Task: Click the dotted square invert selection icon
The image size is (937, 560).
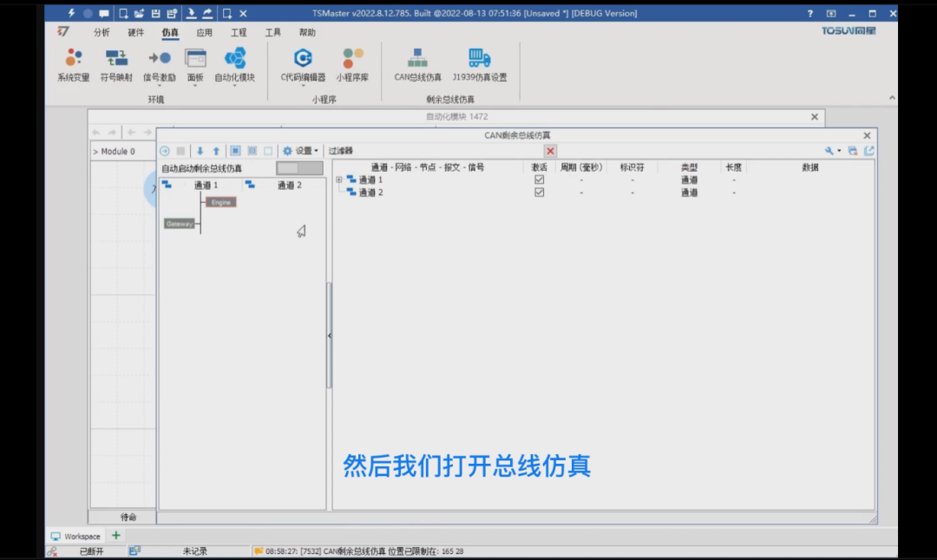Action: click(x=252, y=151)
